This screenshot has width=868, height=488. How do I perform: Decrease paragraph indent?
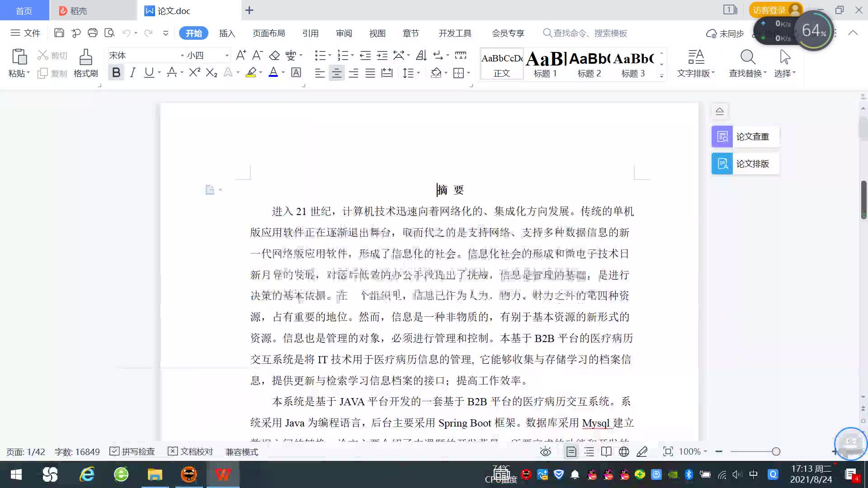tap(365, 55)
